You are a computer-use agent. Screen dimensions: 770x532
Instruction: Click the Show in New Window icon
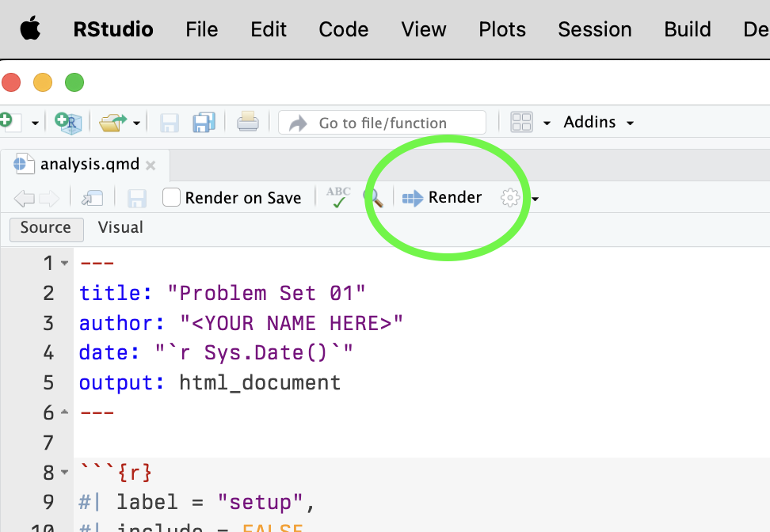click(x=92, y=198)
